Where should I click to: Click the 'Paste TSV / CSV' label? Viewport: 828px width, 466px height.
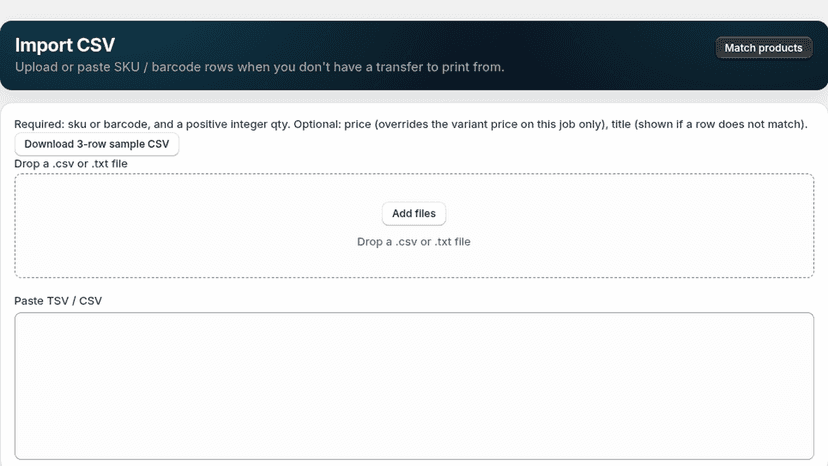(x=58, y=301)
